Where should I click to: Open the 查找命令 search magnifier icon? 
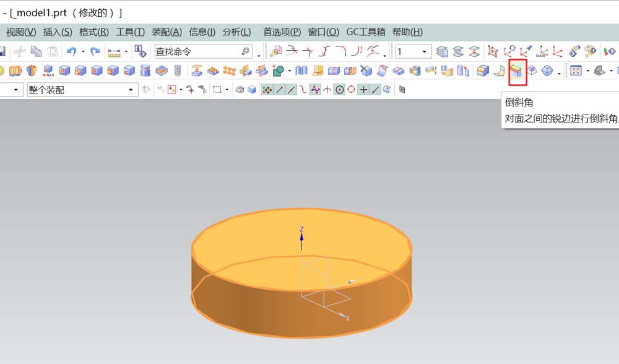(x=246, y=51)
